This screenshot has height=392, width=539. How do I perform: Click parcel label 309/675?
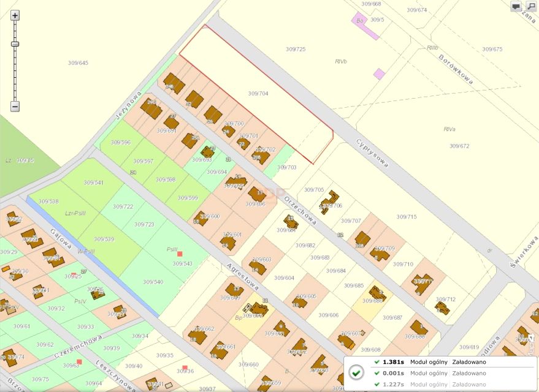coord(492,49)
